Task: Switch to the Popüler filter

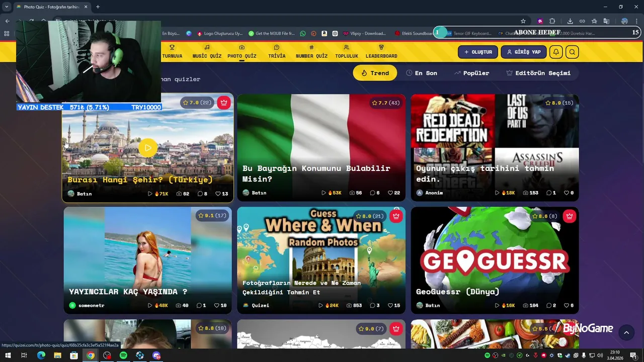Action: (471, 73)
